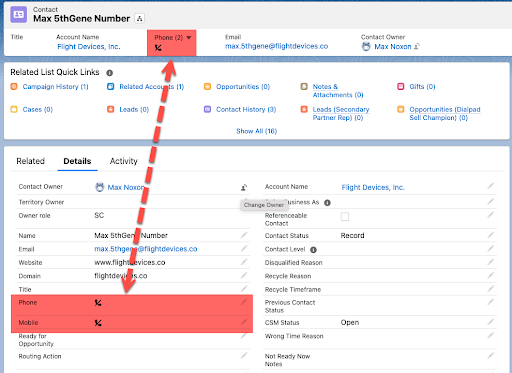
Task: Open Opportunities (0) quick link
Action: 243,87
